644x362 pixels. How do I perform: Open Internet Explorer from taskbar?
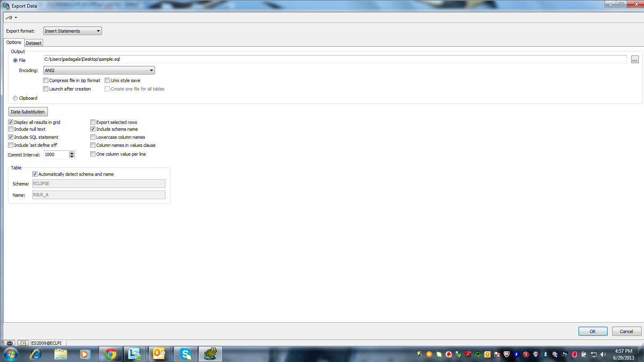tap(36, 354)
